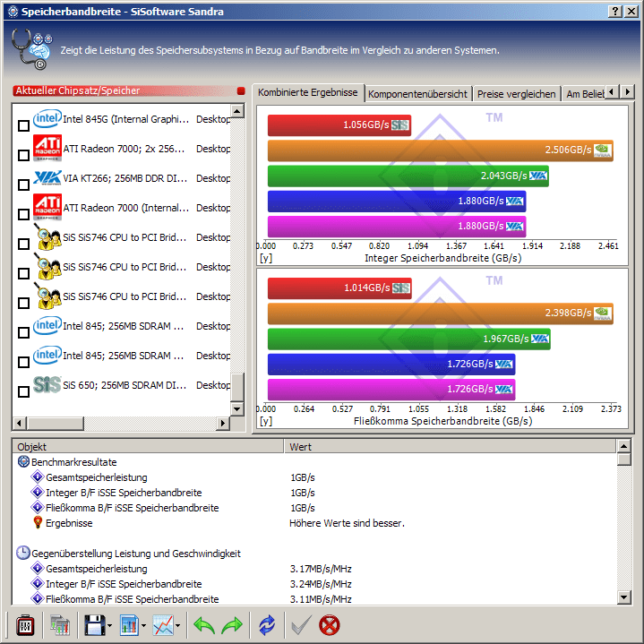Click the results panel scroll-down arrow
This screenshot has height=644, width=644.
click(x=624, y=597)
